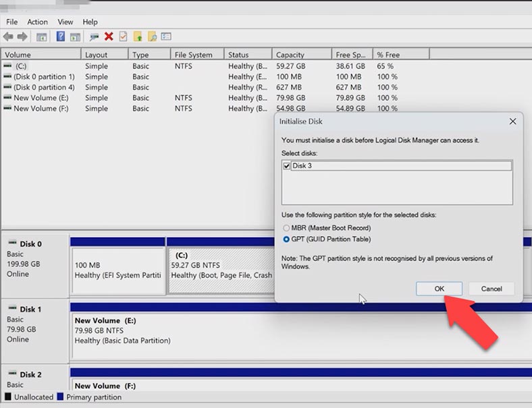Sort by the File System column header
Image resolution: width=532 pixels, height=408 pixels.
click(197, 55)
